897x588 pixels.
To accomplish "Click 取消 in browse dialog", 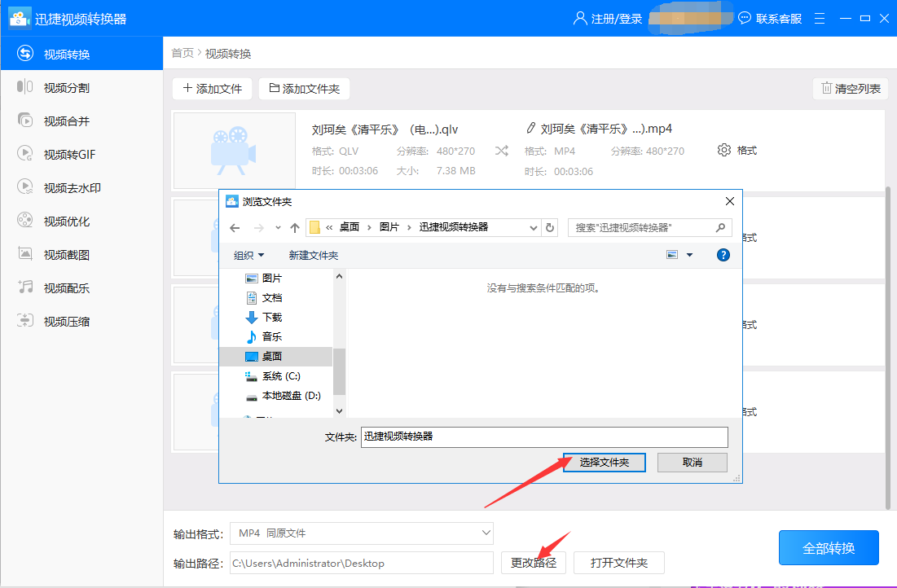I will click(x=693, y=462).
